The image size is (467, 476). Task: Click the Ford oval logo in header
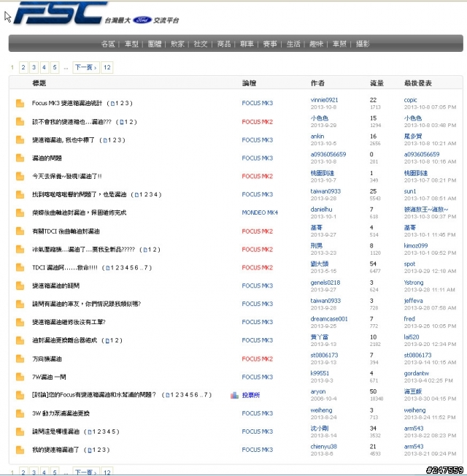(142, 20)
